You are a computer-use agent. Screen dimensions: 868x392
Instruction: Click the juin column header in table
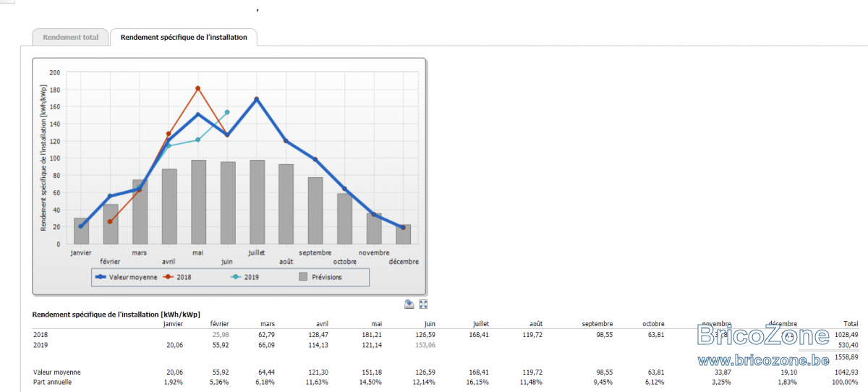[429, 324]
